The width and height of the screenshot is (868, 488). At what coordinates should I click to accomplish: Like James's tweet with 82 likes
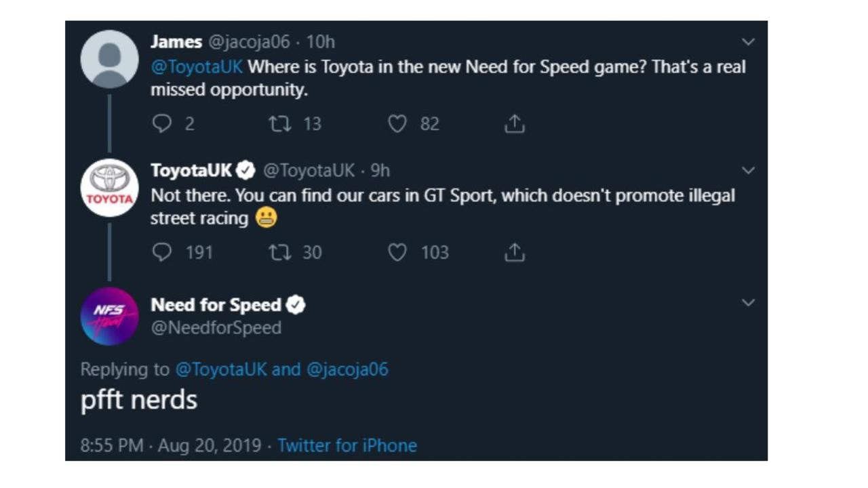(397, 123)
